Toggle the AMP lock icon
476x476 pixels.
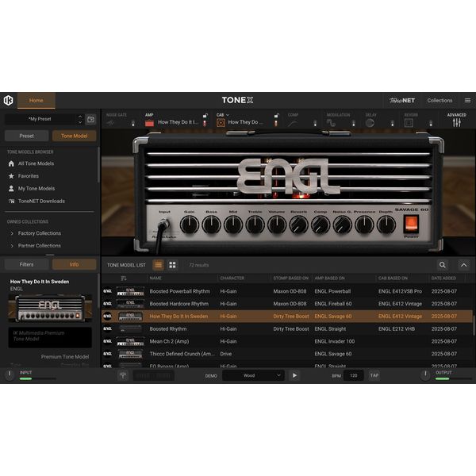tap(205, 115)
